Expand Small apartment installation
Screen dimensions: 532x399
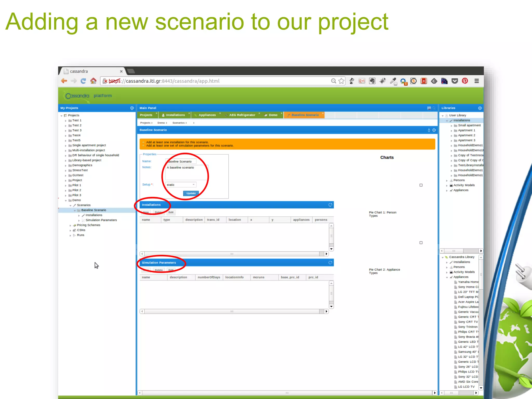[x=451, y=126]
